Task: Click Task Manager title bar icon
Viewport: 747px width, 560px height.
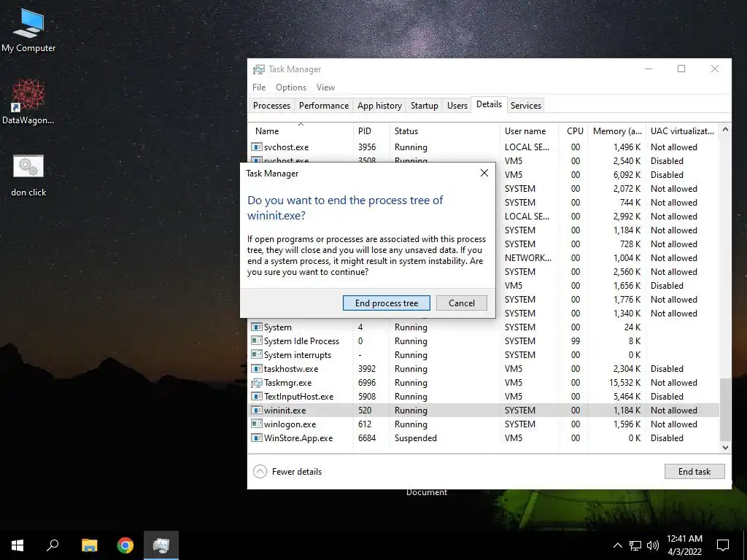Action: click(259, 69)
